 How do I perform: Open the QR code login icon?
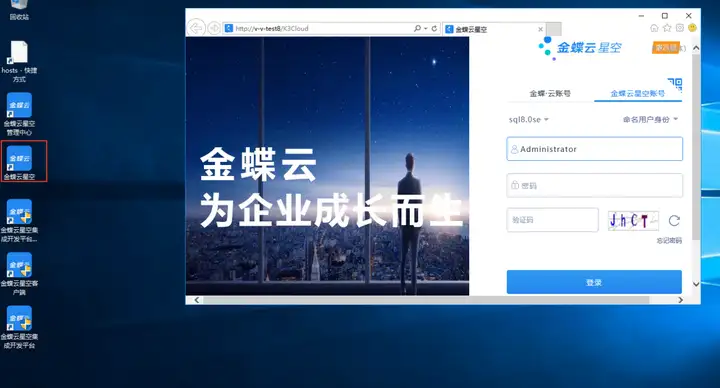[x=675, y=85]
